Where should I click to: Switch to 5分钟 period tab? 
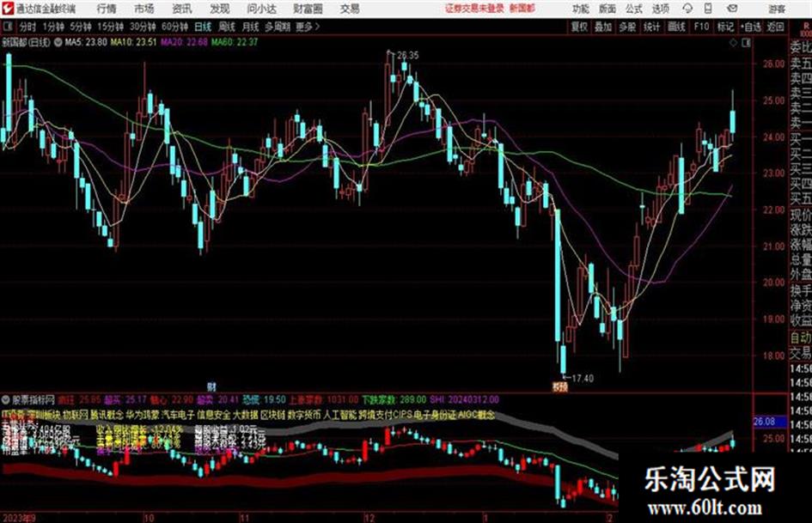[x=80, y=27]
